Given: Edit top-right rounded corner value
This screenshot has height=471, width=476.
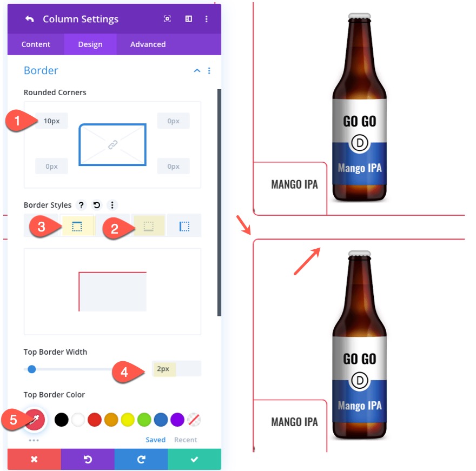Looking at the screenshot, I should (173, 121).
